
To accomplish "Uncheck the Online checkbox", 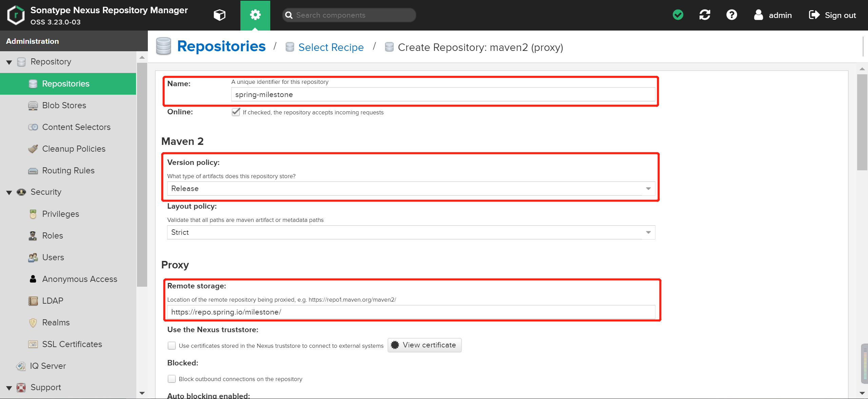I will point(236,112).
